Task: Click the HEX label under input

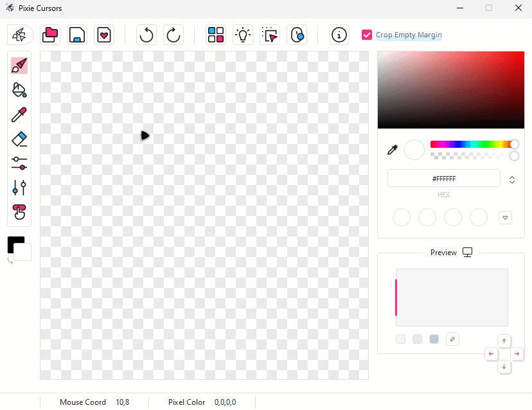Action: (444, 195)
